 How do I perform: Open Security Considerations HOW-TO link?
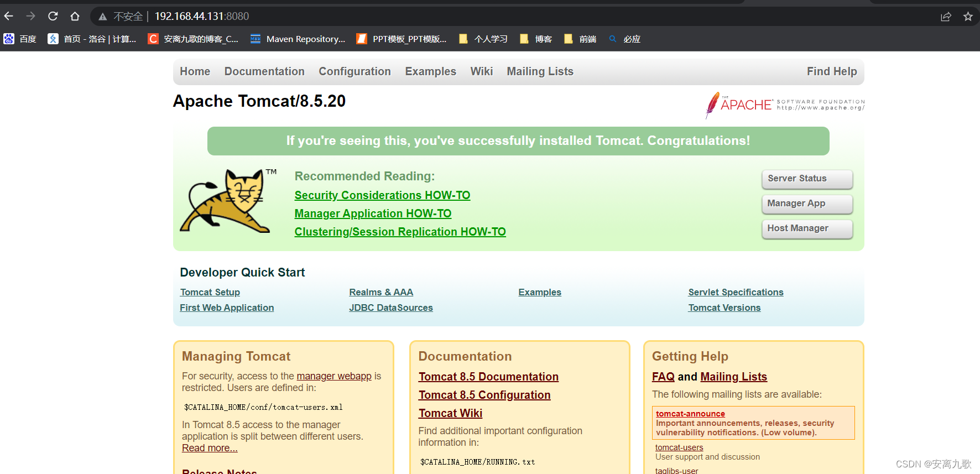pyautogui.click(x=382, y=195)
